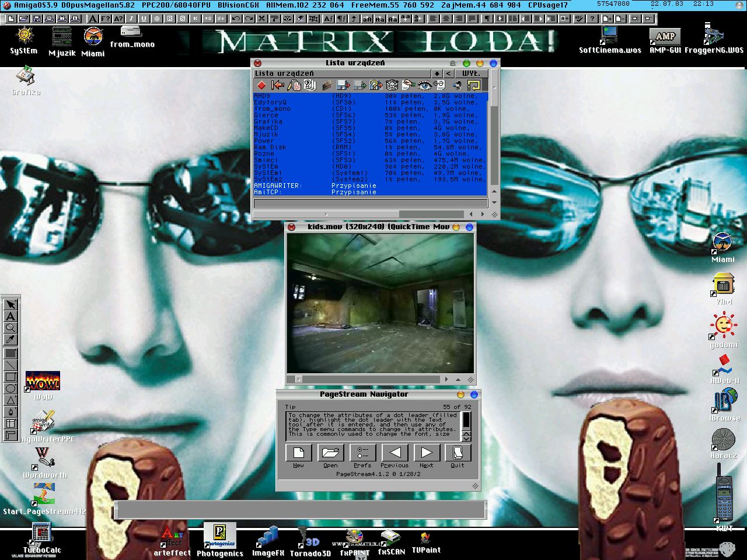Click the lister path field 'Lista urządzeń'
This screenshot has width=747, height=560.
coord(342,73)
